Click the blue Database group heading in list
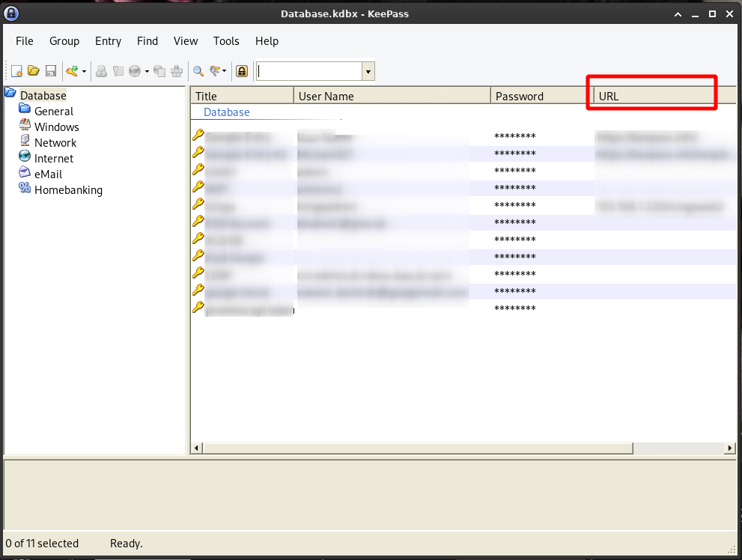This screenshot has height=560, width=742. [x=227, y=112]
